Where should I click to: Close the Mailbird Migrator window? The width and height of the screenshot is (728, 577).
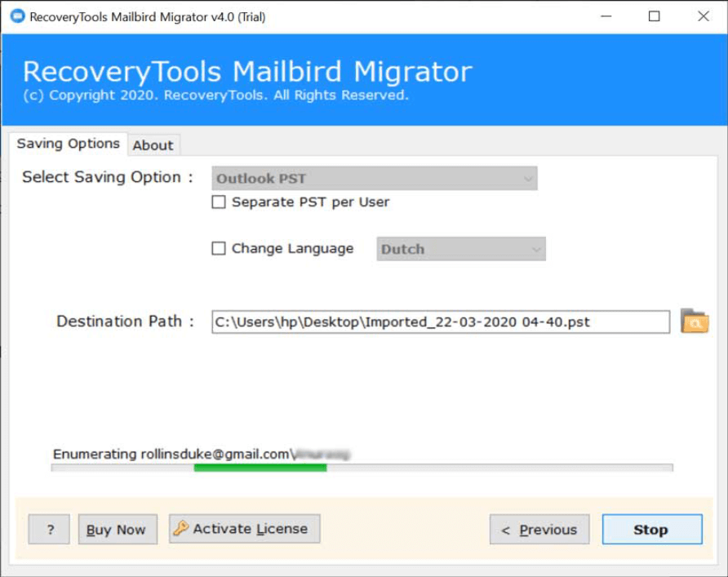(703, 16)
